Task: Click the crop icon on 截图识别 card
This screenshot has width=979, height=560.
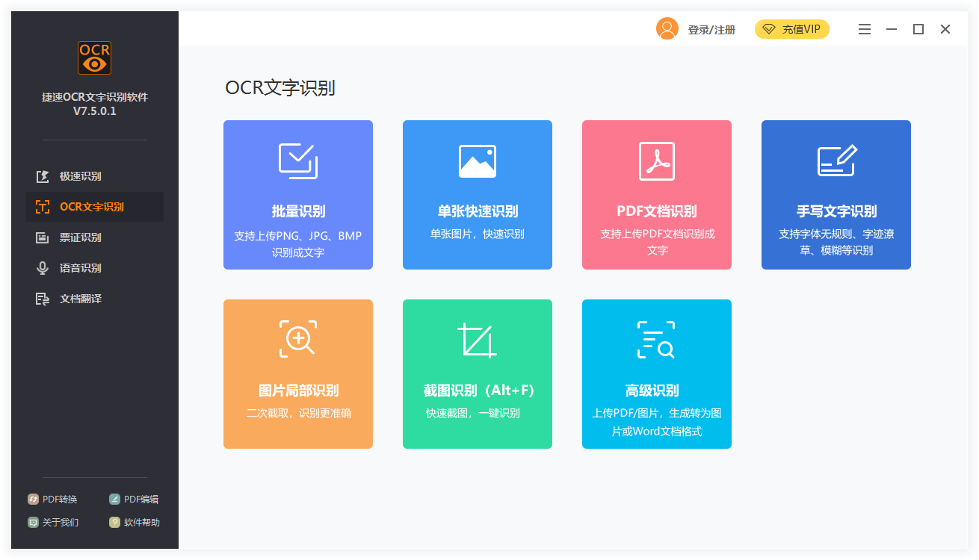Action: pos(477,340)
